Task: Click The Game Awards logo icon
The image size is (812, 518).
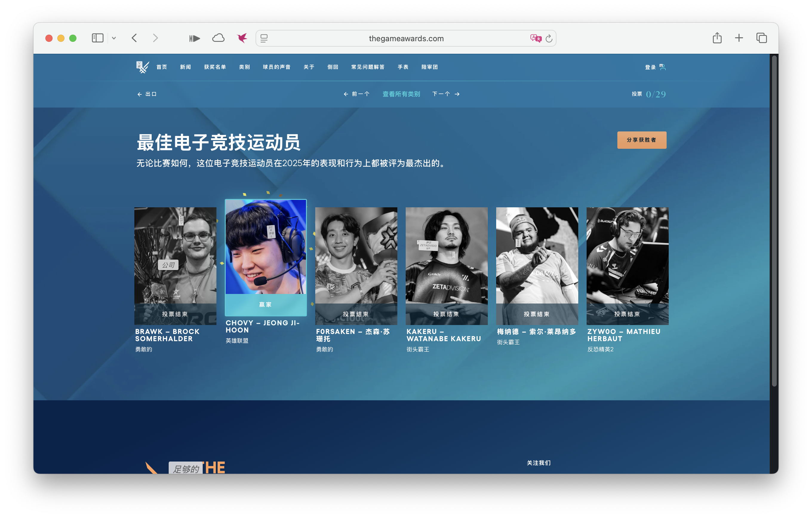Action: 142,67
